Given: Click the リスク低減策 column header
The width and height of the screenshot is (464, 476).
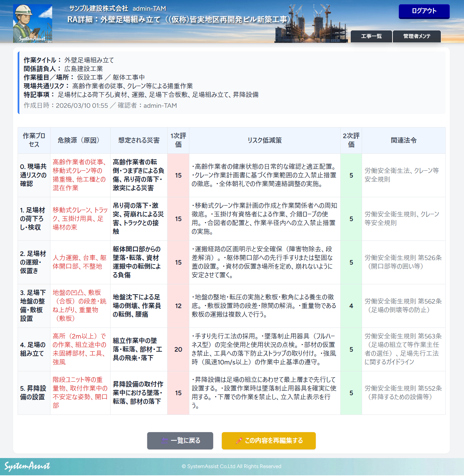Looking at the screenshot, I should pos(265,140).
